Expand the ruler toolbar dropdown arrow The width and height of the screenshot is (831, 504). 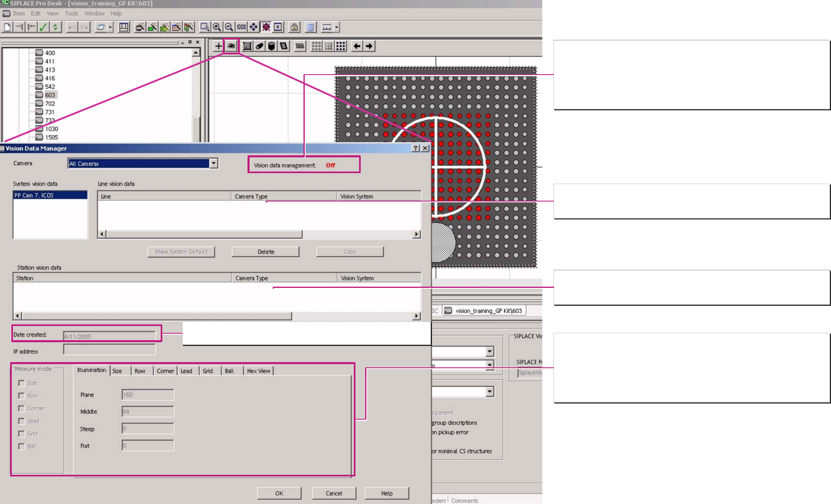(x=336, y=27)
